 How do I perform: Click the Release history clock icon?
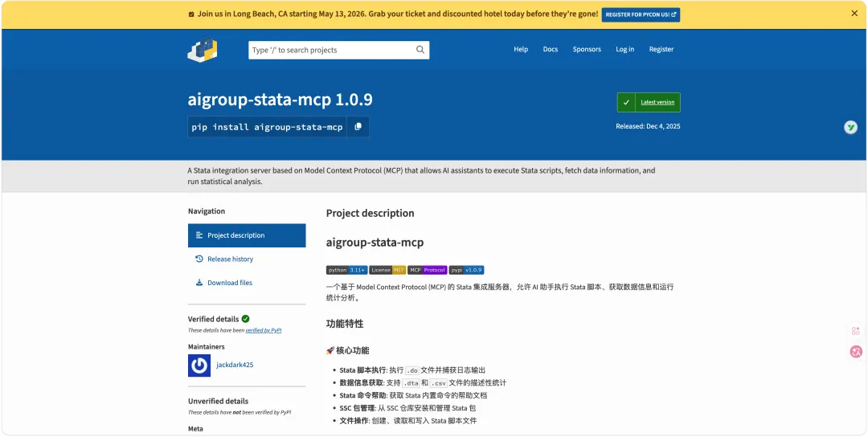(x=199, y=259)
